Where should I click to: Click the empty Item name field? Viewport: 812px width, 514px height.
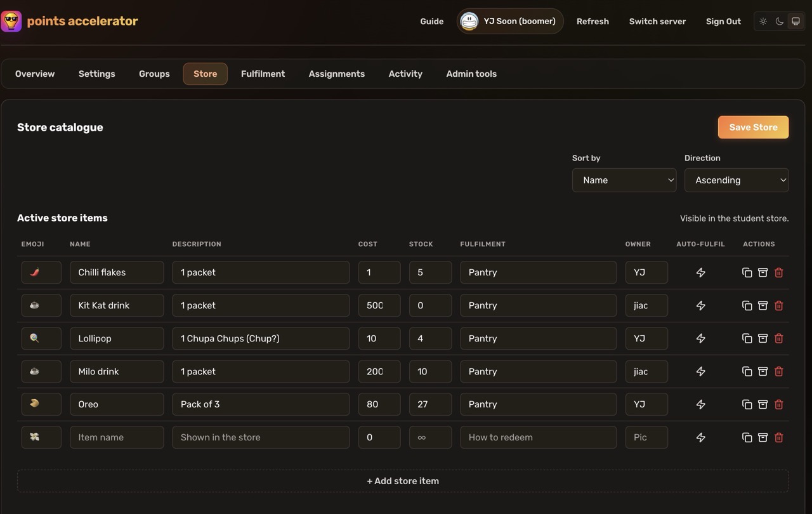coord(117,437)
